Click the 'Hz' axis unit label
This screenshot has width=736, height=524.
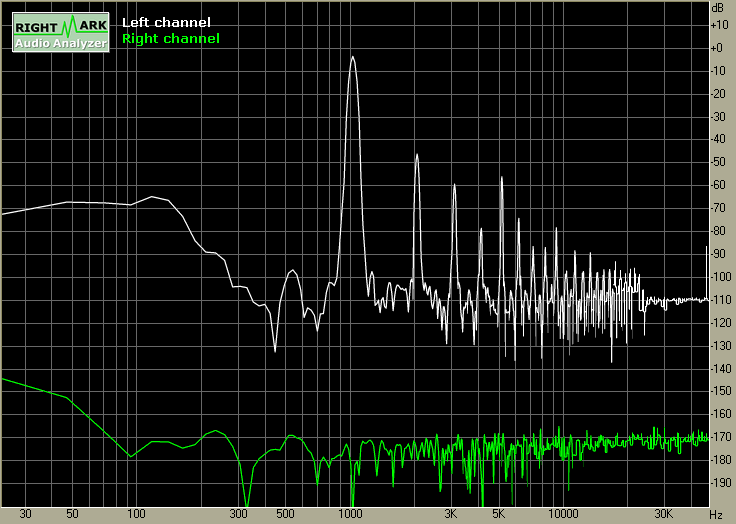coord(716,515)
